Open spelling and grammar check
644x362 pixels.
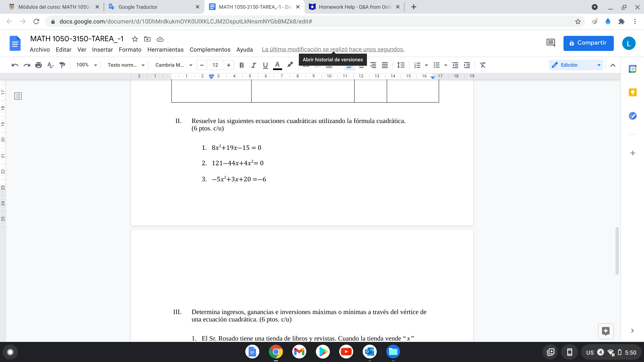tap(50, 65)
